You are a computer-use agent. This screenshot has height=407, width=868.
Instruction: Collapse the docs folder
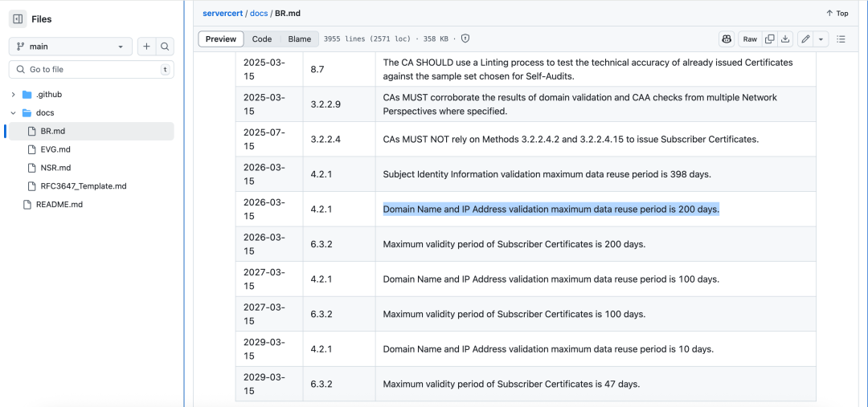coord(14,113)
